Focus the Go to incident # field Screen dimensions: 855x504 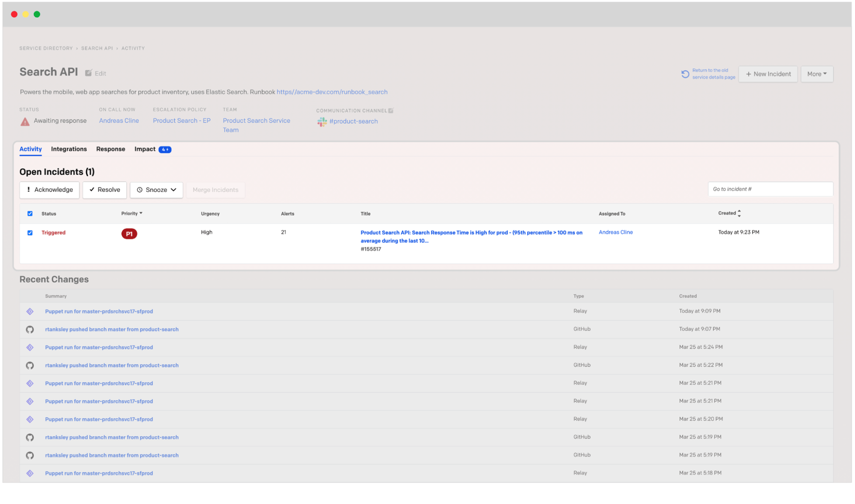click(x=770, y=189)
